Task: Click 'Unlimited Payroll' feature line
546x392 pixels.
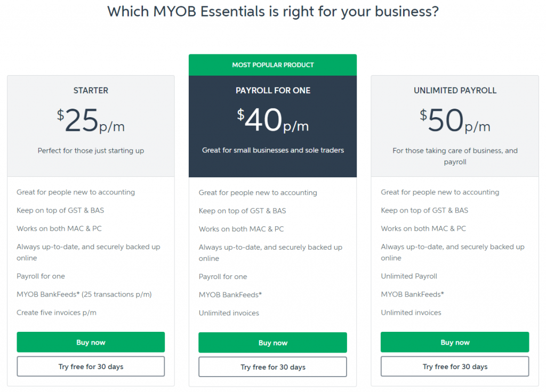Action: pos(409,276)
